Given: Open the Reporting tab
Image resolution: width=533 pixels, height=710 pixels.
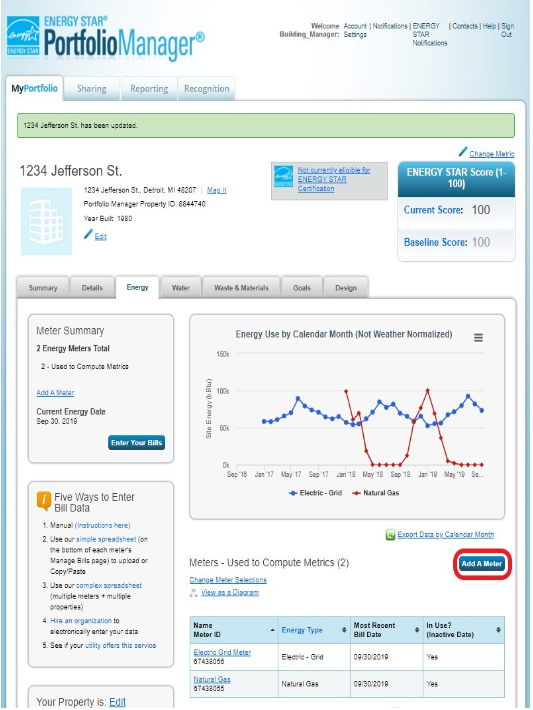Looking at the screenshot, I should coord(149,89).
